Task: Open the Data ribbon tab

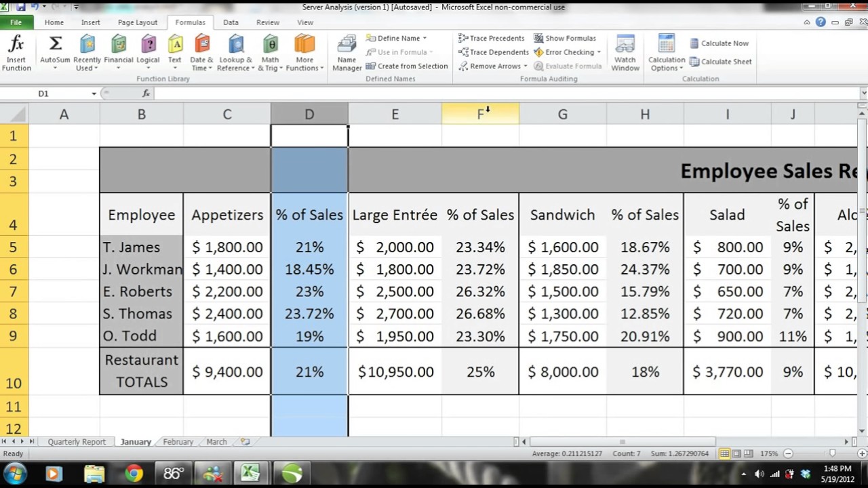Action: pyautogui.click(x=231, y=22)
